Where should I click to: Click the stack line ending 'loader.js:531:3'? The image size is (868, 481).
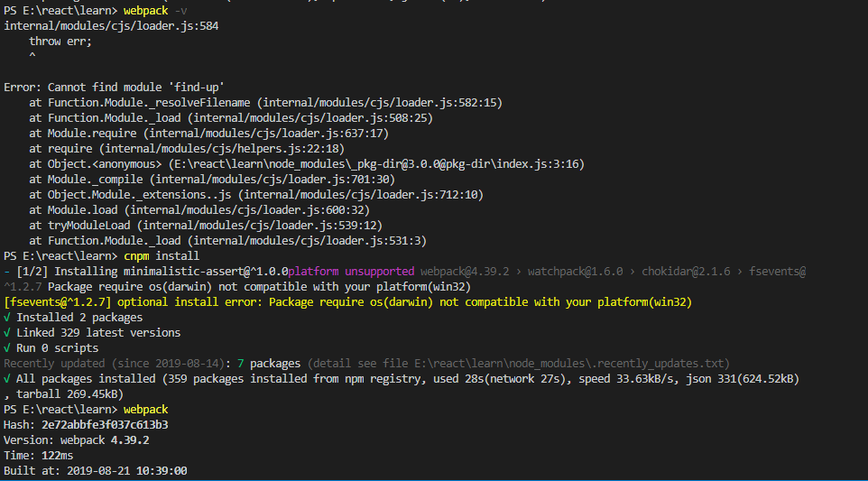click(227, 241)
